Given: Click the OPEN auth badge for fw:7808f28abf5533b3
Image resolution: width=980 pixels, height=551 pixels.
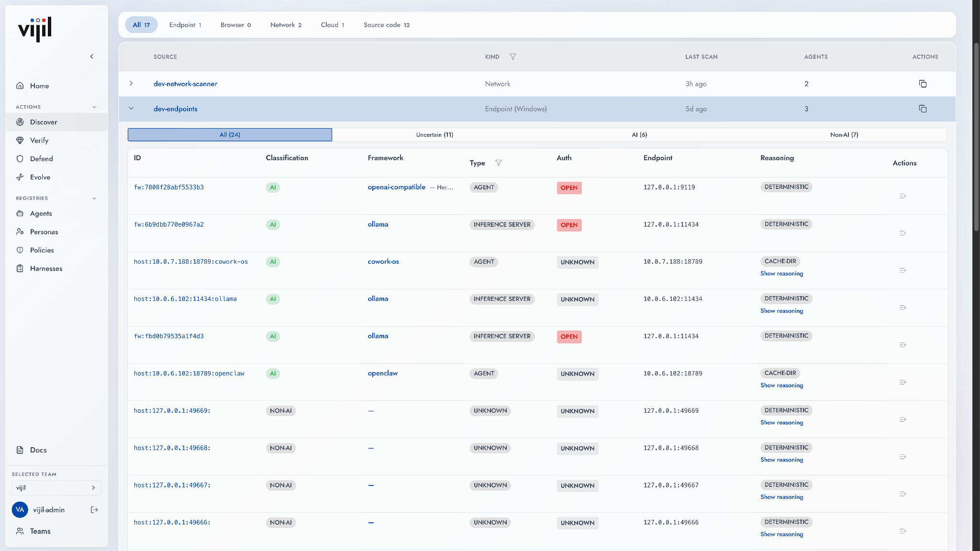Looking at the screenshot, I should click(569, 187).
